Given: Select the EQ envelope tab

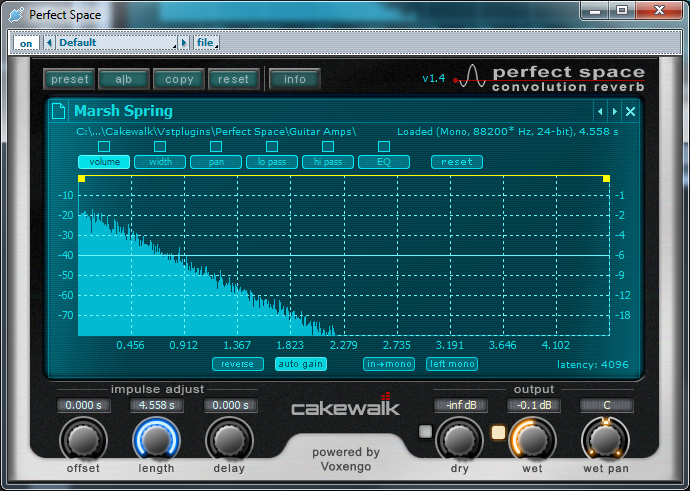Looking at the screenshot, I should [x=384, y=162].
